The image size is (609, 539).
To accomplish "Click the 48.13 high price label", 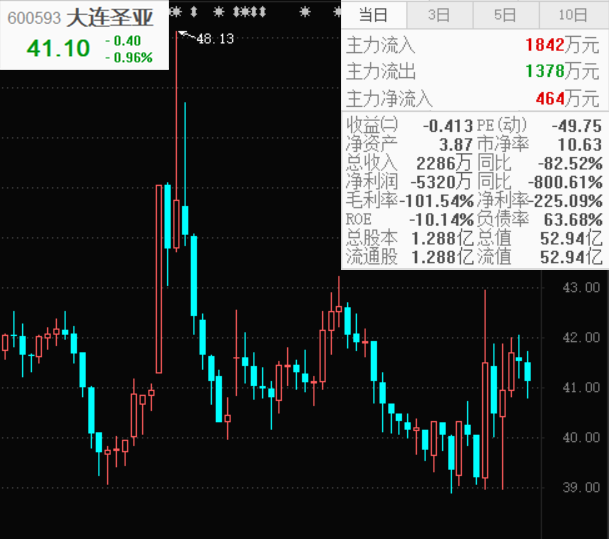I will (216, 39).
